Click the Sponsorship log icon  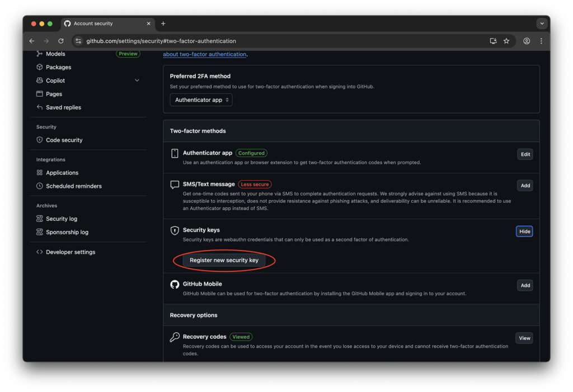pyautogui.click(x=40, y=232)
